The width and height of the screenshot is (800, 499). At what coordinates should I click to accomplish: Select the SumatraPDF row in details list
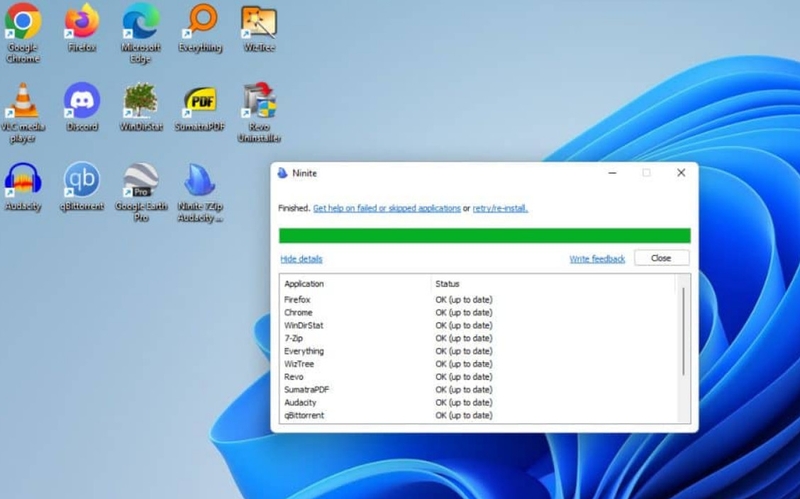[x=478, y=389]
